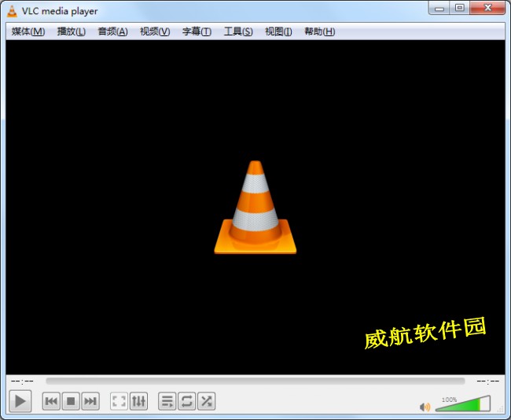511x420 pixels.
Task: Open extended settings equalizer panel
Action: point(138,401)
